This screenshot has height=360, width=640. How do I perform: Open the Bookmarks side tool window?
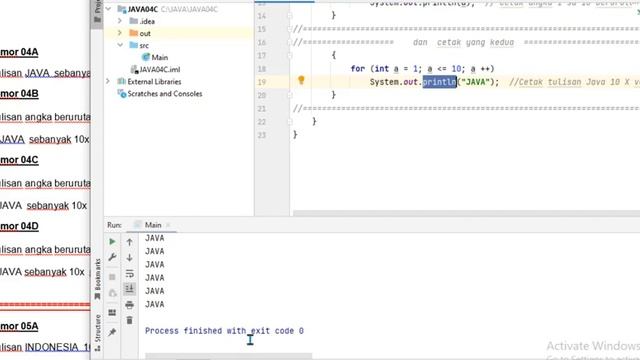[98, 280]
